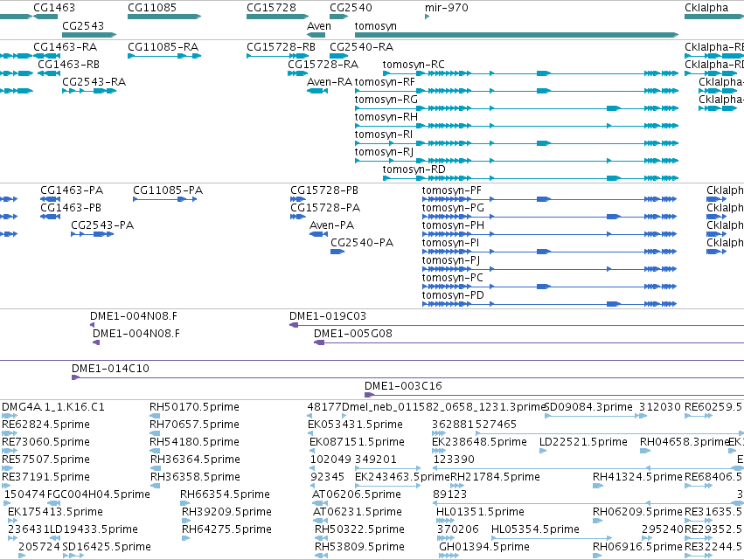The height and width of the screenshot is (560, 744).
Task: Click protein tomosyn-PC label
Action: [452, 278]
